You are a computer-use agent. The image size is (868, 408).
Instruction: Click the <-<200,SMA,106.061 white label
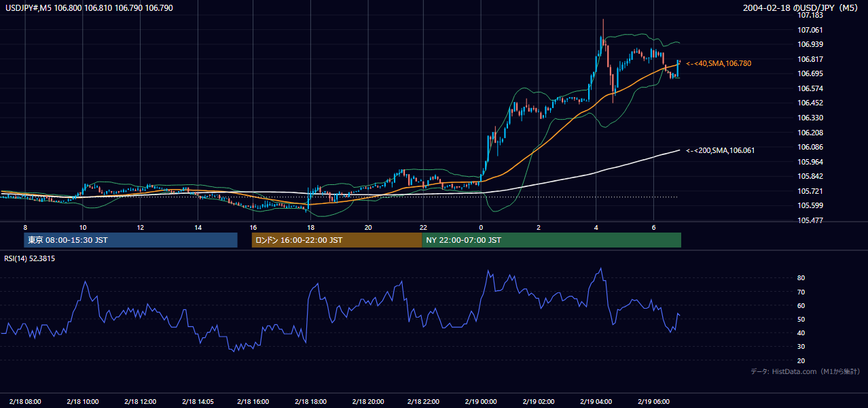[720, 150]
